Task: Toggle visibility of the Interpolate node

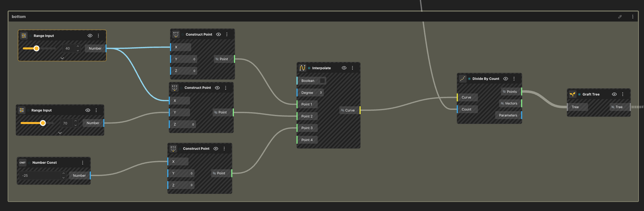Action: (x=344, y=68)
